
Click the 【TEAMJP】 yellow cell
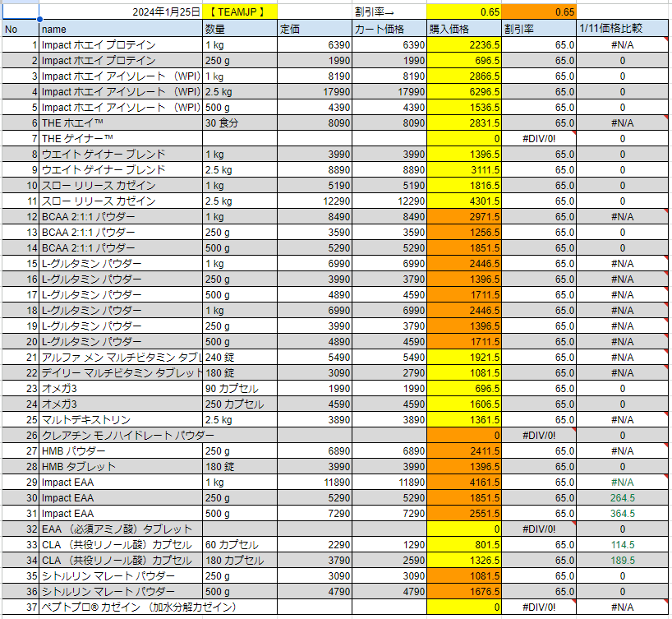pyautogui.click(x=240, y=12)
